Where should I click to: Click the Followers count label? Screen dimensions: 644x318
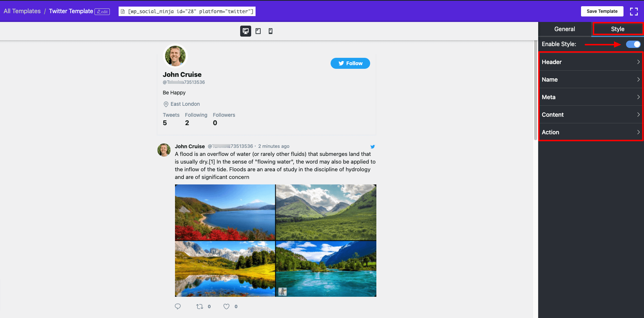(224, 115)
